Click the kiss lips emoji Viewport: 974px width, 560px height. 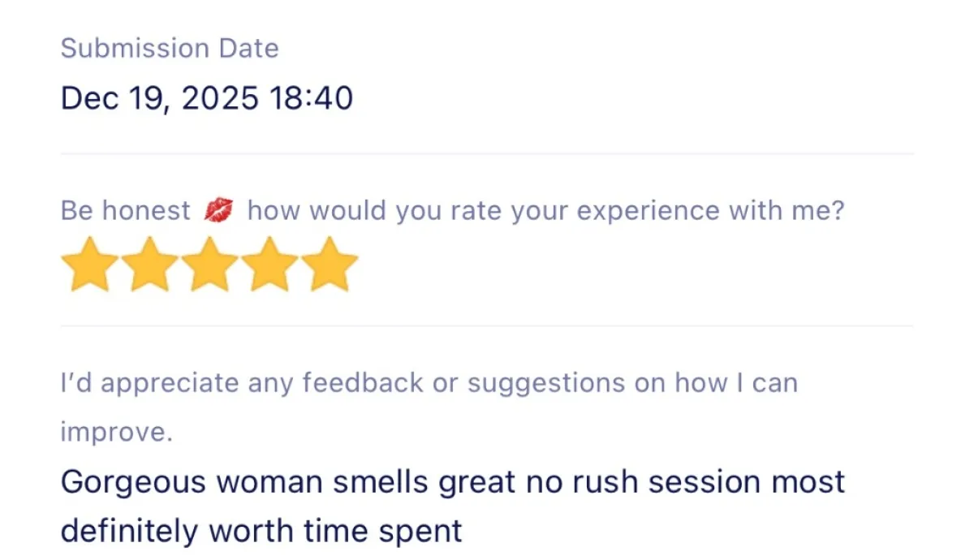(x=218, y=212)
